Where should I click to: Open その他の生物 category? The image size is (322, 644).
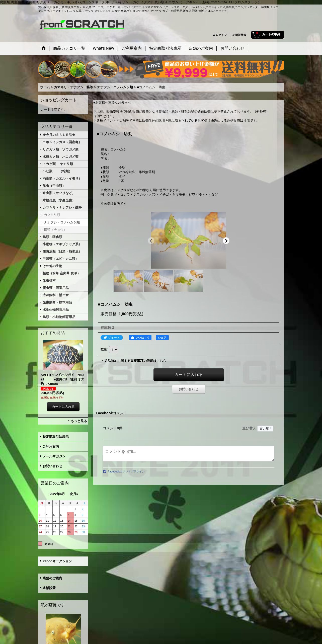click(x=63, y=266)
